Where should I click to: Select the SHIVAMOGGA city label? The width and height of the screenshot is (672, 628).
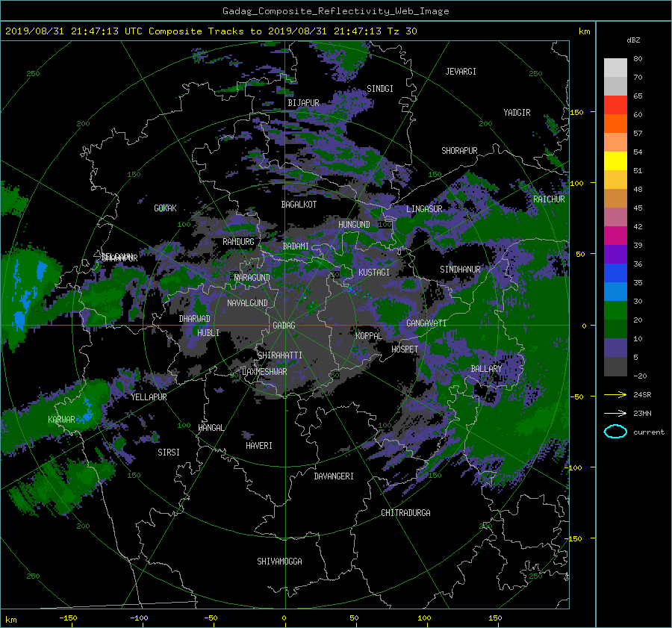[279, 562]
